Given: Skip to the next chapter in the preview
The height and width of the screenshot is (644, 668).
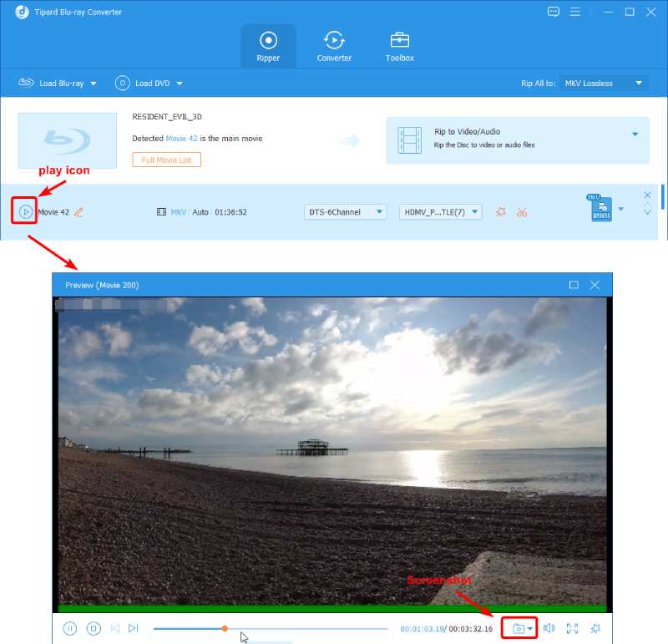Looking at the screenshot, I should click(x=134, y=628).
